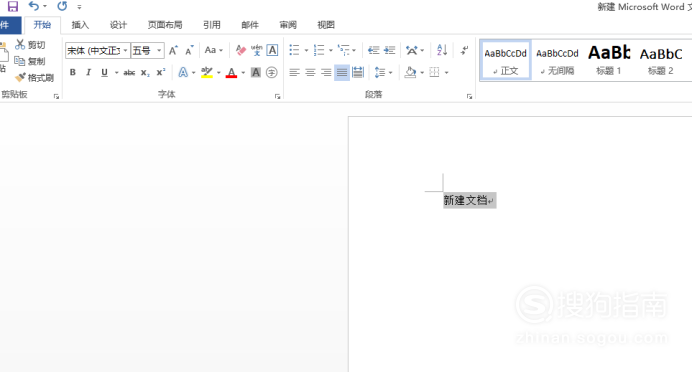Insert enclosed character
Image resolution: width=692 pixels, height=372 pixels.
point(272,72)
